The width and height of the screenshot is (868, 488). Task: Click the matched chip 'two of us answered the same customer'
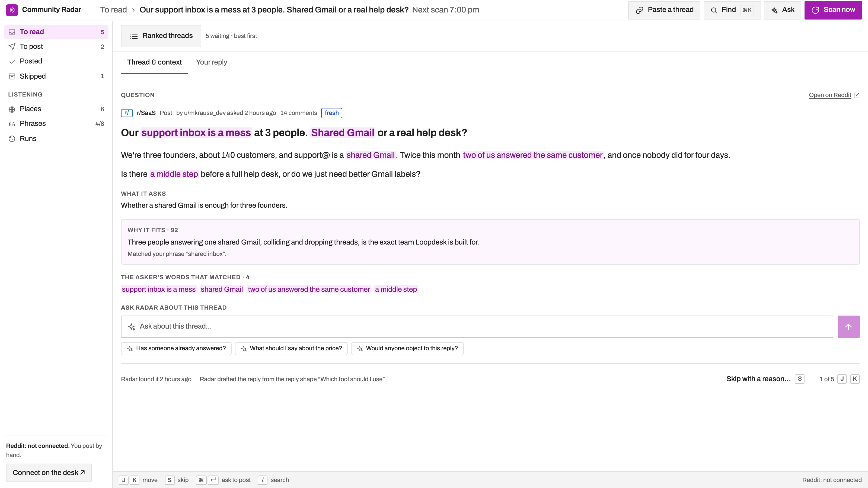pos(309,289)
